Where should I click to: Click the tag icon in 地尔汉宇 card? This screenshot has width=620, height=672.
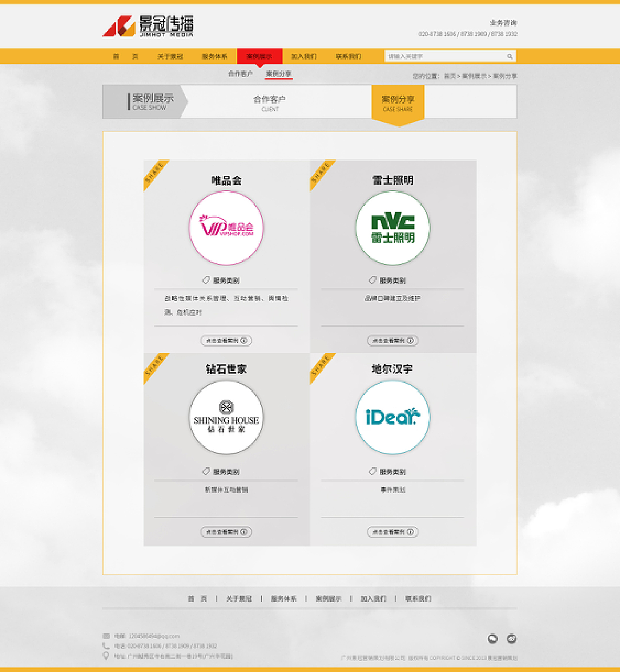[x=372, y=471]
